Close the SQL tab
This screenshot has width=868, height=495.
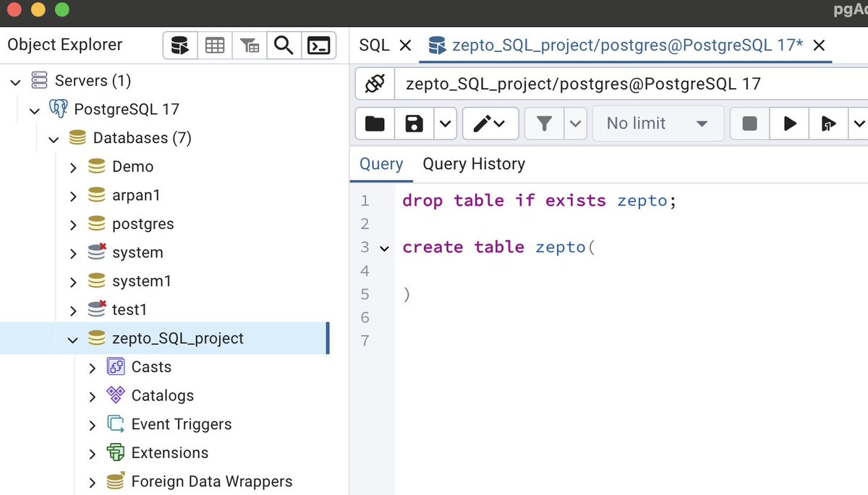405,46
